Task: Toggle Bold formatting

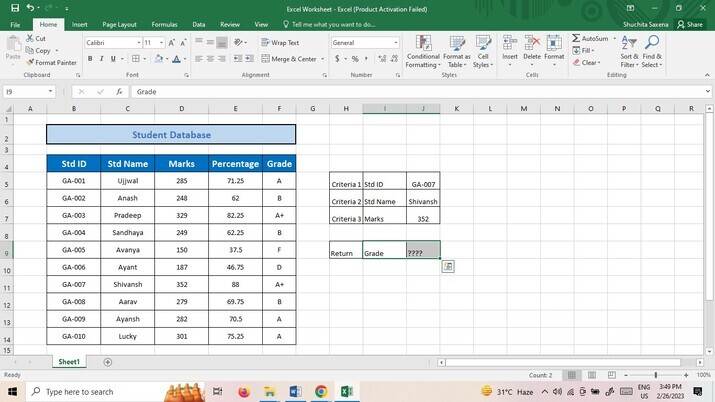Action: pyautogui.click(x=90, y=59)
